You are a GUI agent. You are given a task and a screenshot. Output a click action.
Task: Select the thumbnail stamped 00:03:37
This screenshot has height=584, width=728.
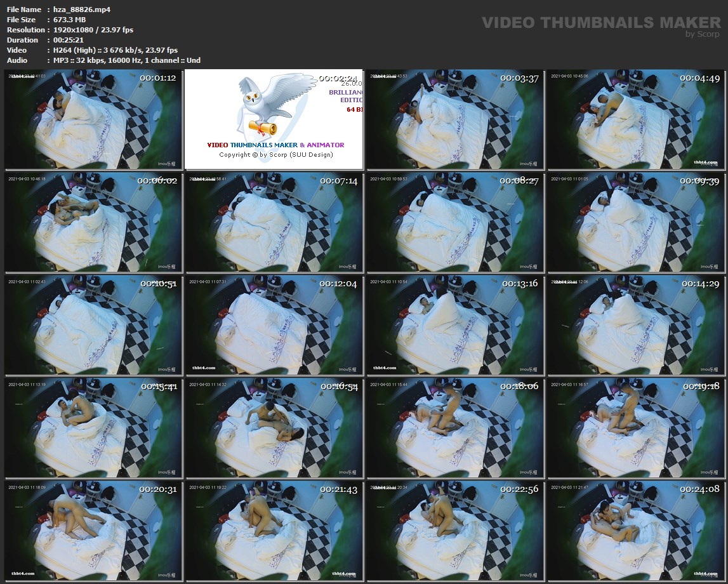pyautogui.click(x=455, y=120)
